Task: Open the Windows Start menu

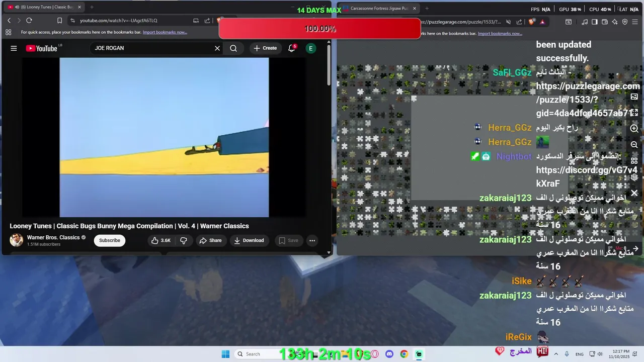Action: 225,354
